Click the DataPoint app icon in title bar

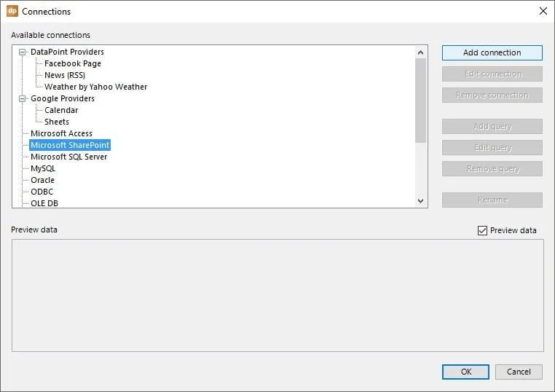(12, 11)
